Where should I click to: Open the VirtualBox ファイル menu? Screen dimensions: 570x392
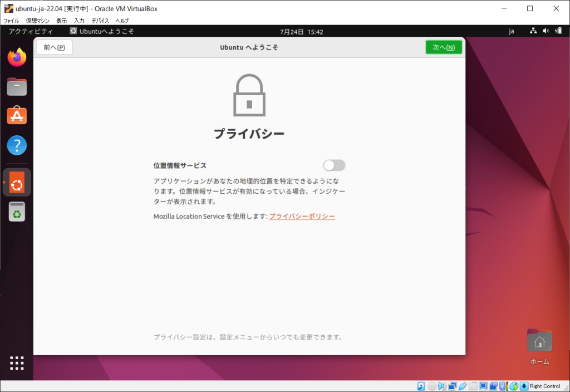click(11, 21)
